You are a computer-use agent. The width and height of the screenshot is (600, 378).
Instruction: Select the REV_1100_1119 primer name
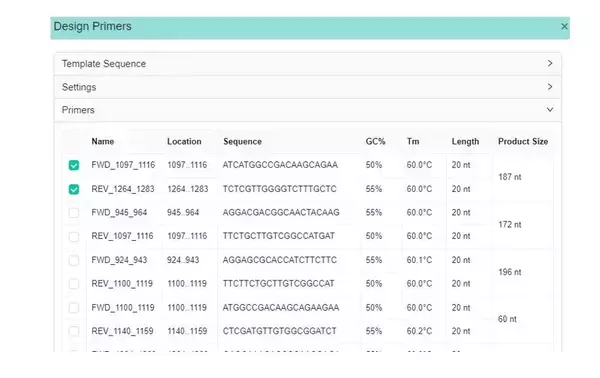click(122, 284)
